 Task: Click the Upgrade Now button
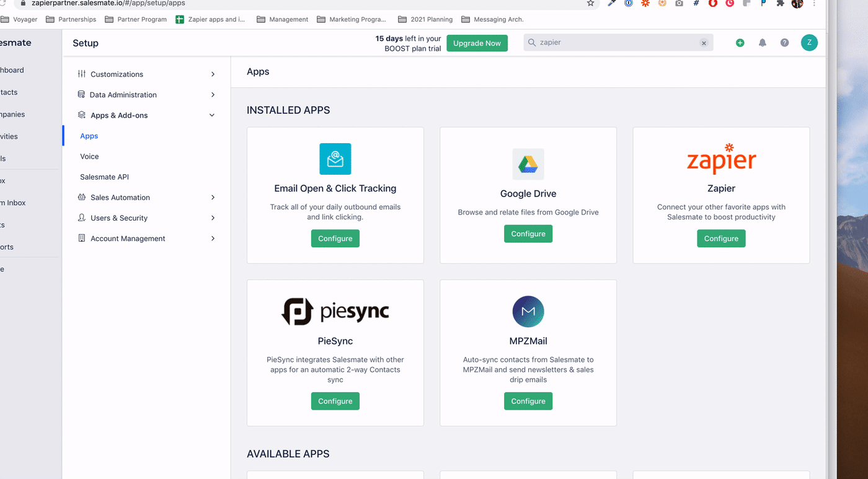(x=477, y=43)
